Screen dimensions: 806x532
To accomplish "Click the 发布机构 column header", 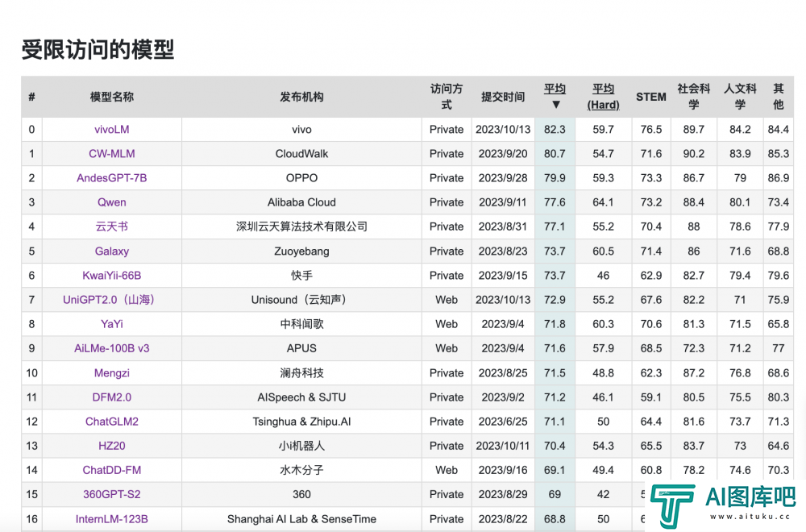I will 301,97.
